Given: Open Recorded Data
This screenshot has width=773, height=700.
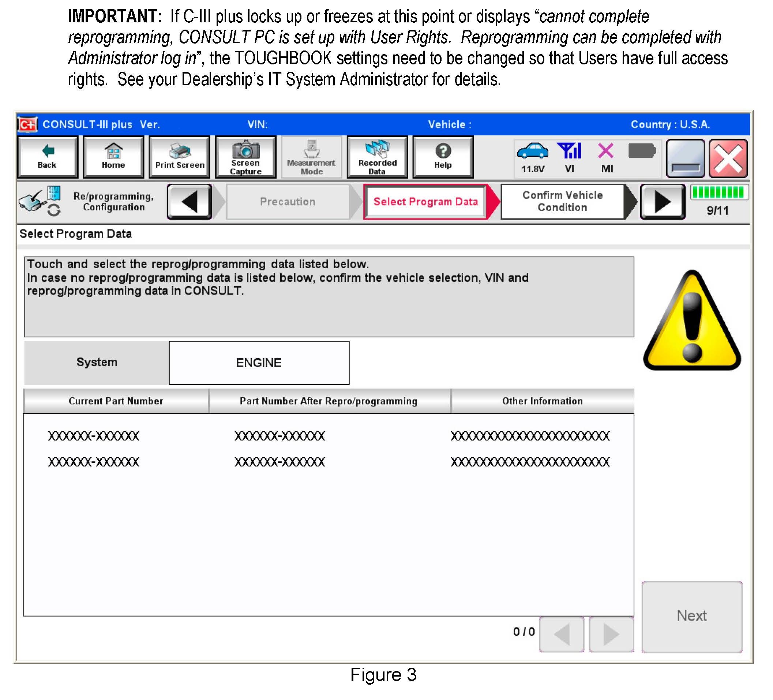Looking at the screenshot, I should tap(377, 157).
